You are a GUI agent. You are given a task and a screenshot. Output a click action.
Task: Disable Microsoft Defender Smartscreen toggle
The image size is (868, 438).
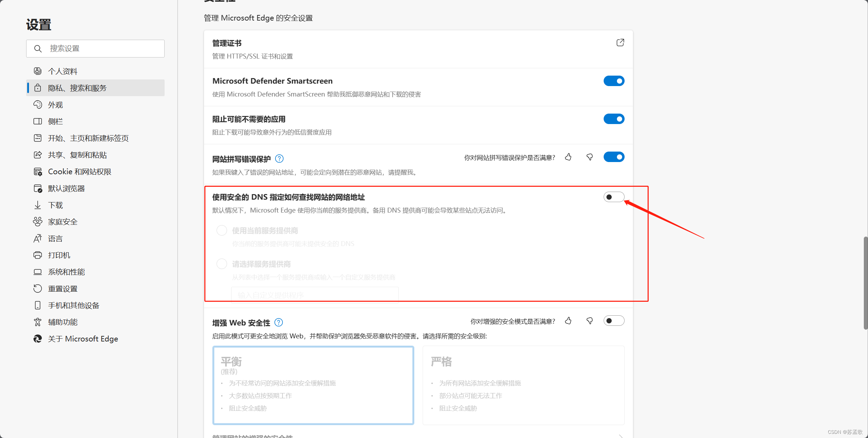pyautogui.click(x=614, y=81)
